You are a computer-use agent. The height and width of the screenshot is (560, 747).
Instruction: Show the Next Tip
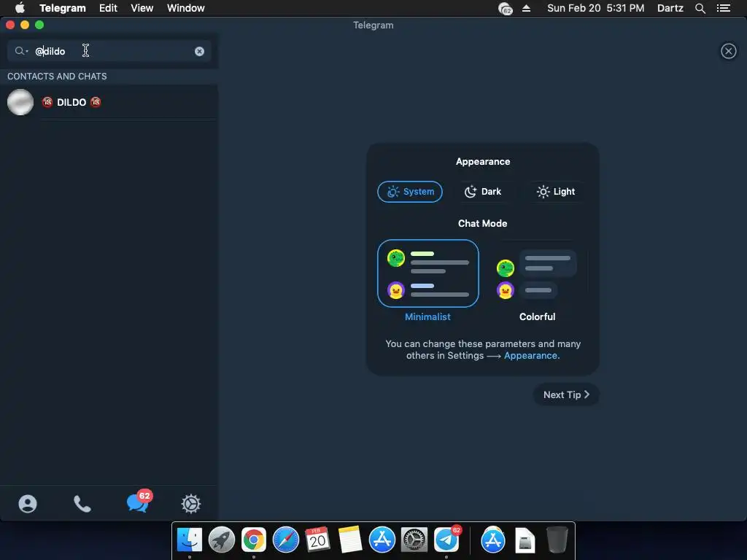(x=566, y=394)
